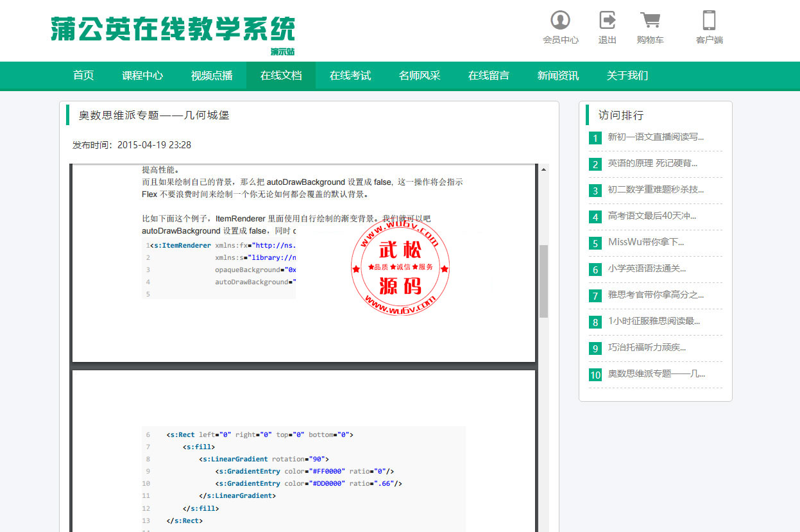Click the 访问排行 sidebar heading
Image resolution: width=800 pixels, height=532 pixels.
tap(621, 116)
